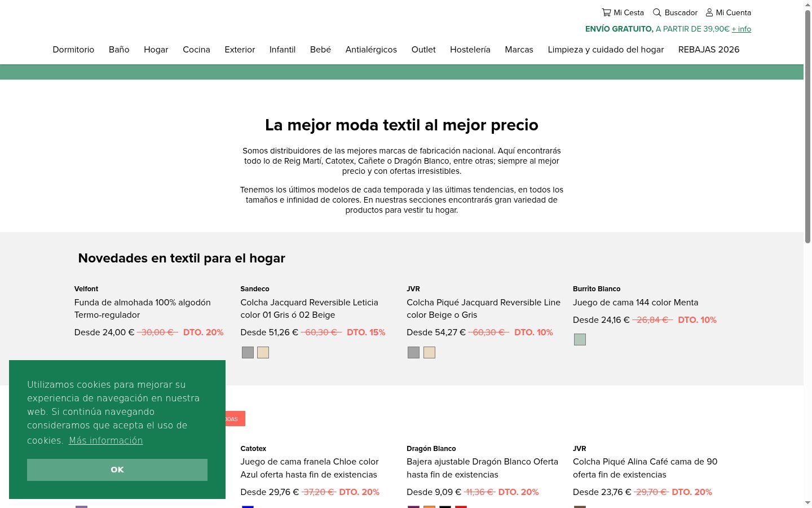Open the Outlet menu item
This screenshot has width=812, height=508.
pos(423,50)
